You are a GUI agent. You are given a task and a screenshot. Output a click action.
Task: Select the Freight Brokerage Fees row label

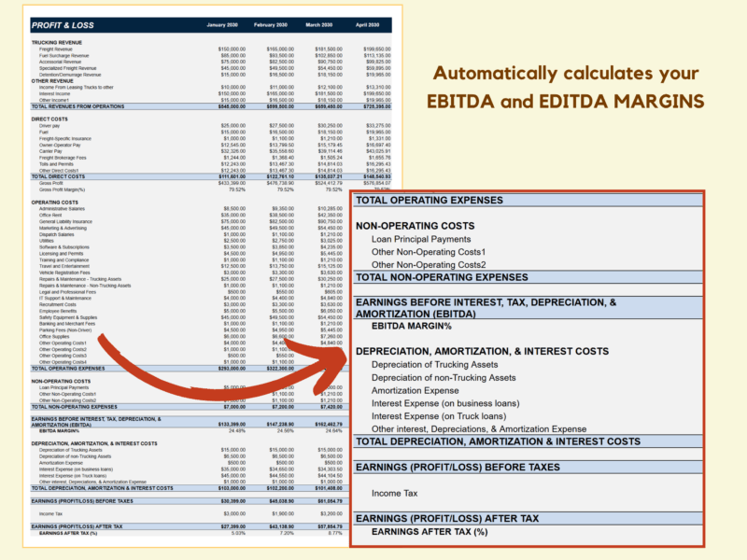click(x=63, y=158)
